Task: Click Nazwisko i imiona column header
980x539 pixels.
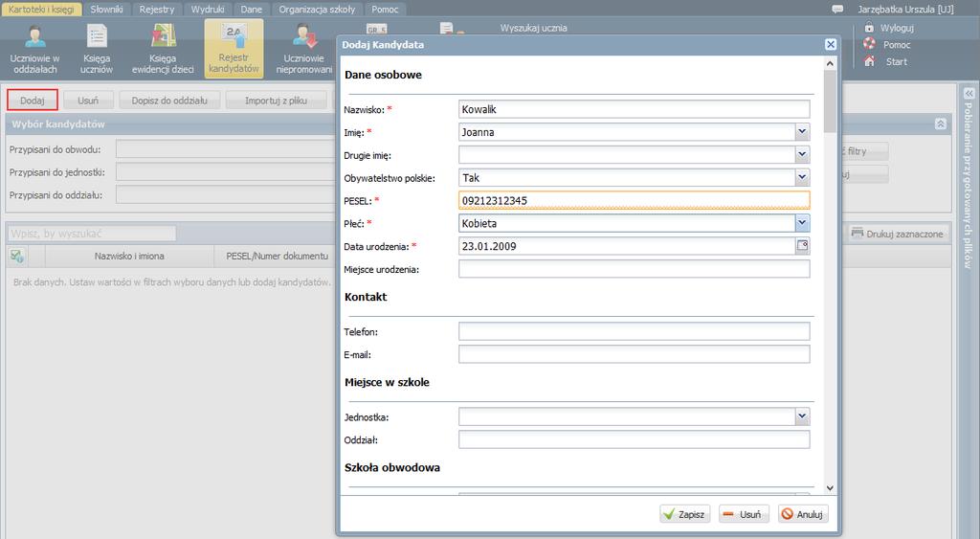Action: tap(129, 256)
